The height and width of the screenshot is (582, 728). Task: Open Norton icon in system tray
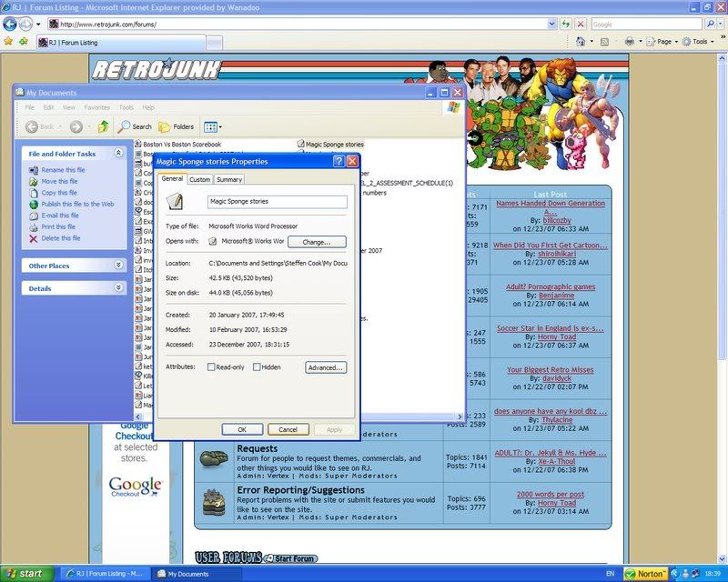(646, 574)
